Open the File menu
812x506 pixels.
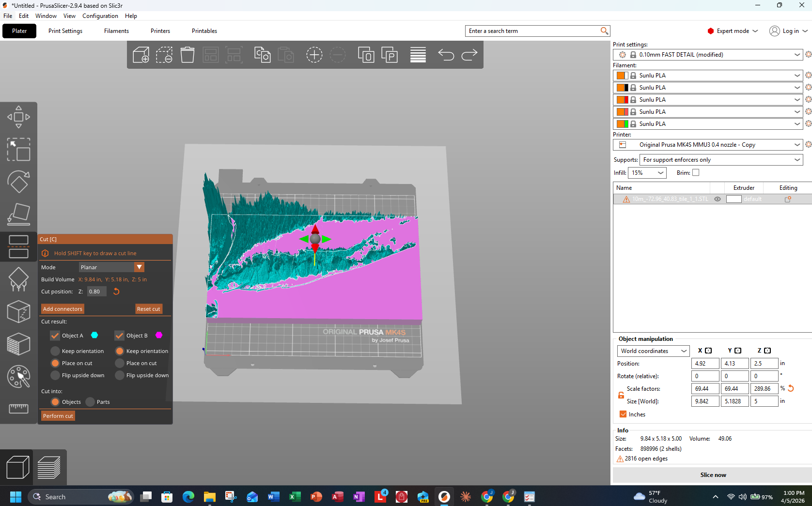(x=8, y=16)
